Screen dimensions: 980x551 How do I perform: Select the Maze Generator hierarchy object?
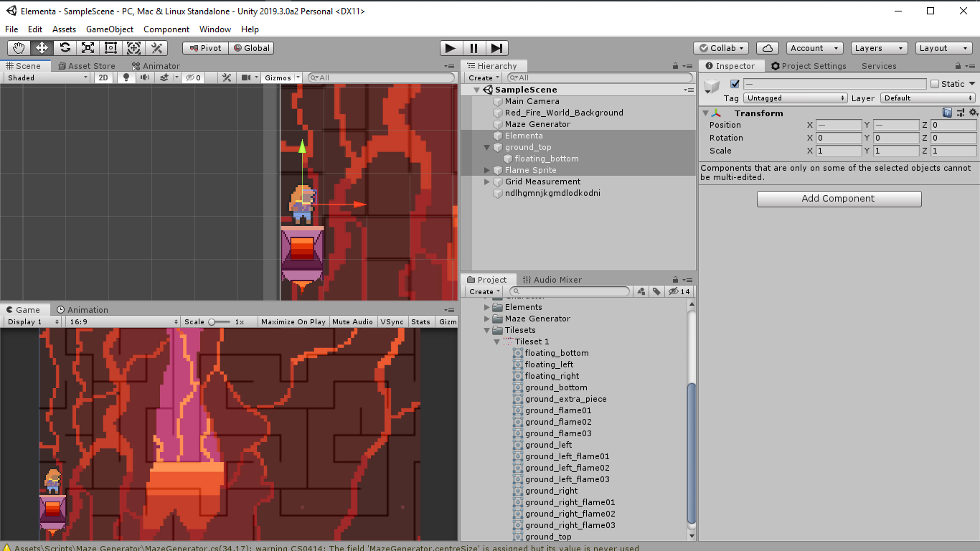[x=537, y=124]
